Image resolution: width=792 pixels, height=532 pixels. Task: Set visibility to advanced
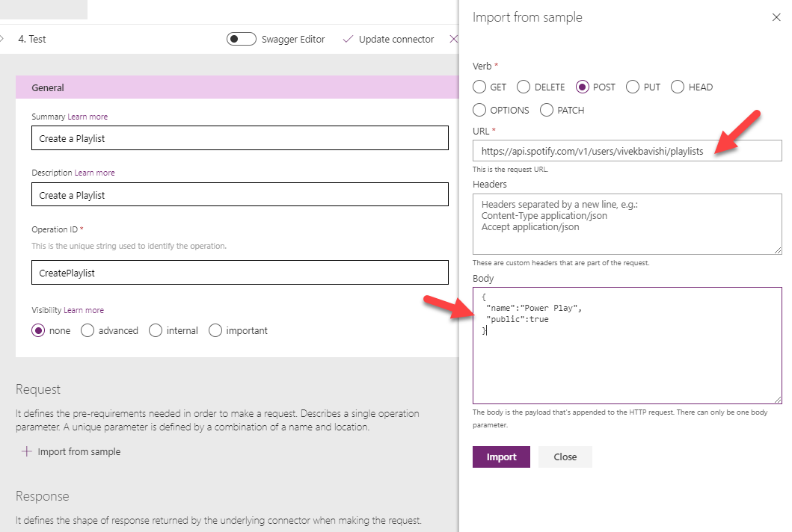88,330
